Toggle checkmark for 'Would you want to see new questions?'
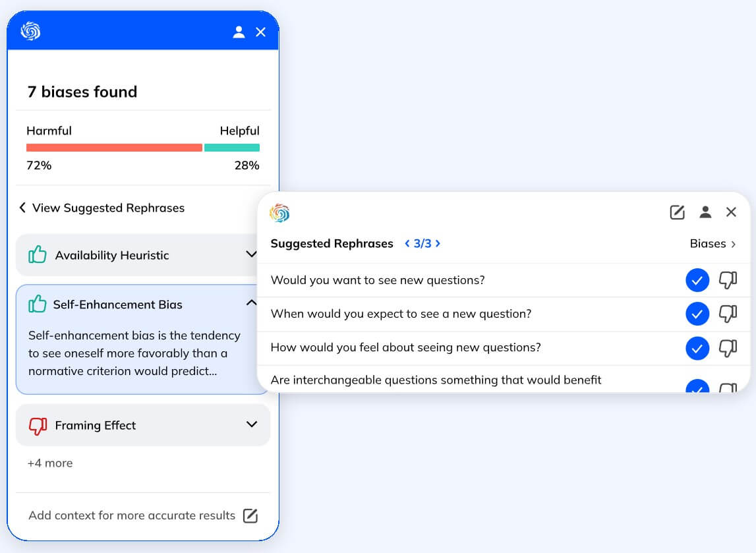Screen dimensions: 756x553 (x=697, y=280)
